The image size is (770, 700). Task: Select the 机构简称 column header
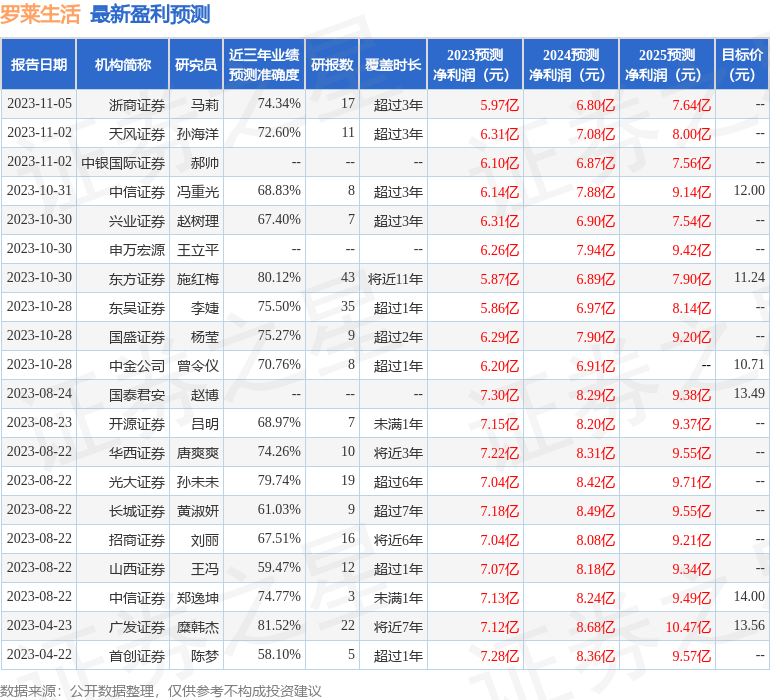coord(123,64)
